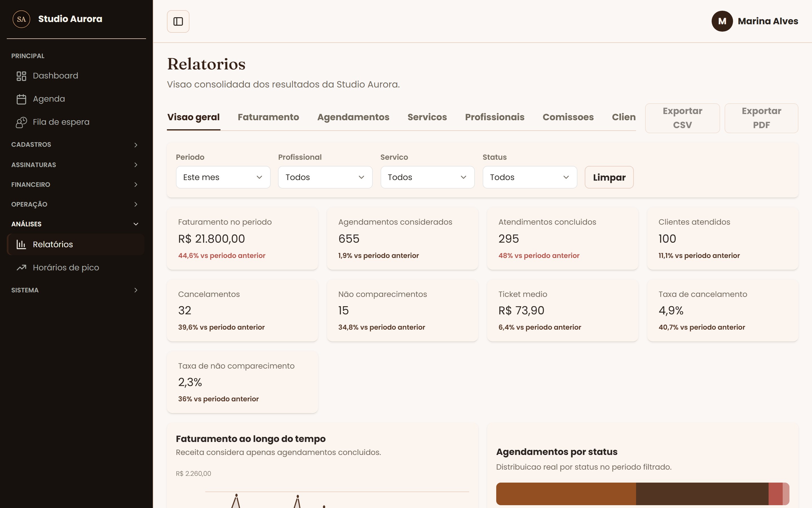Click the '48% vs periodo anterior' text
Image resolution: width=812 pixels, height=508 pixels.
[539, 256]
